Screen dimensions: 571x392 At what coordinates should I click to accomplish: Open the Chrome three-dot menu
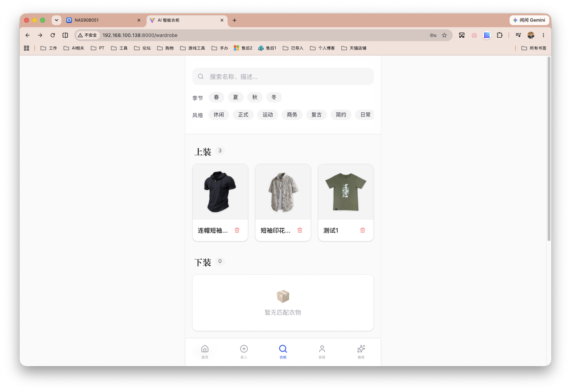[543, 35]
